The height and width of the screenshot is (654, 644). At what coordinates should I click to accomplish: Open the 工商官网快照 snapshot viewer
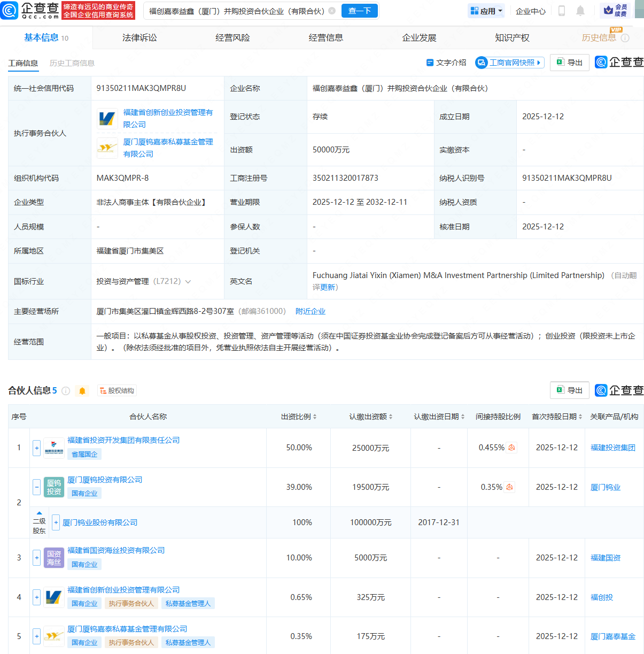[x=509, y=62]
